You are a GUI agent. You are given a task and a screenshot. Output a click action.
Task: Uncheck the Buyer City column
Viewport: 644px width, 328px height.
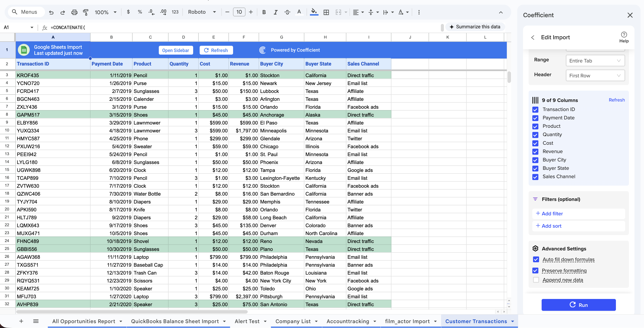[535, 160]
